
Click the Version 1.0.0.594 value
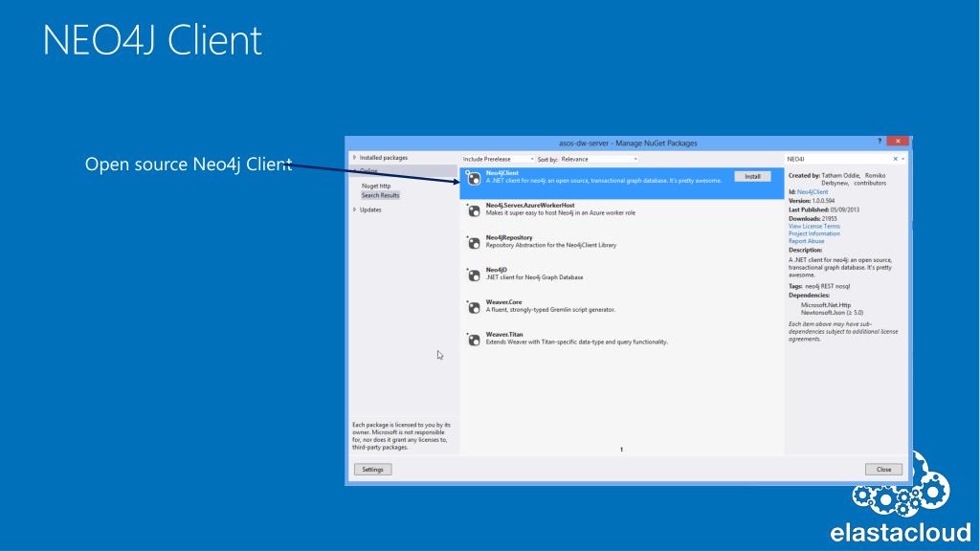point(823,201)
